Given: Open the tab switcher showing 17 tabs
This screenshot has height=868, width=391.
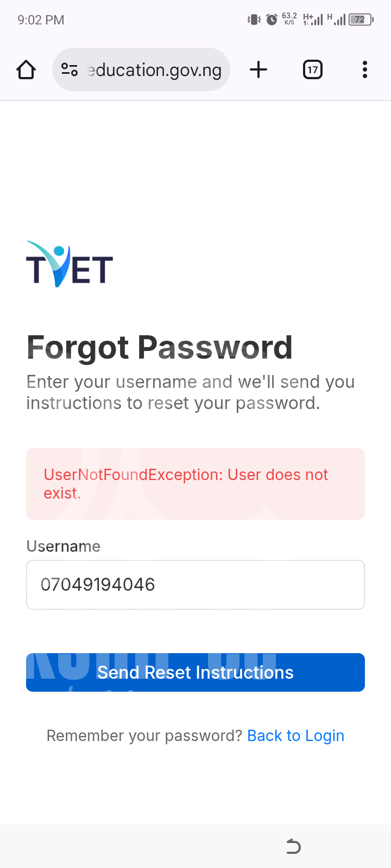Looking at the screenshot, I should pos(312,70).
